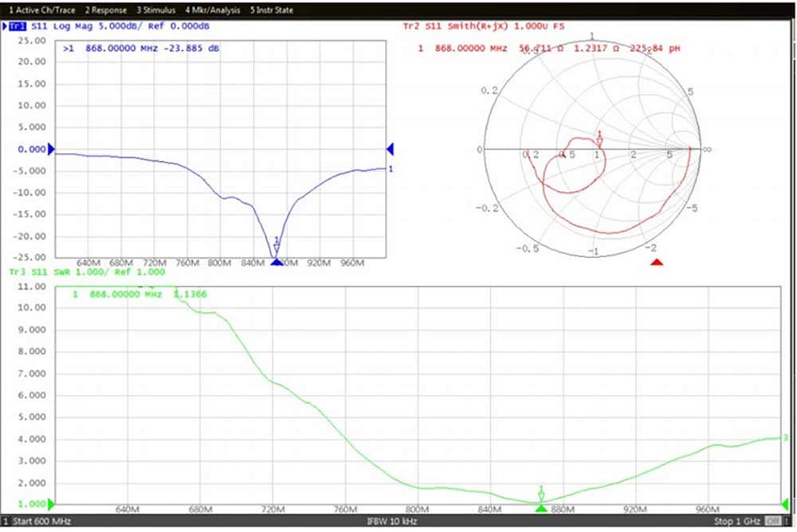Select marker 1 arrow on Log Mag trace
Screen dimensions: 797x532
(x=277, y=245)
